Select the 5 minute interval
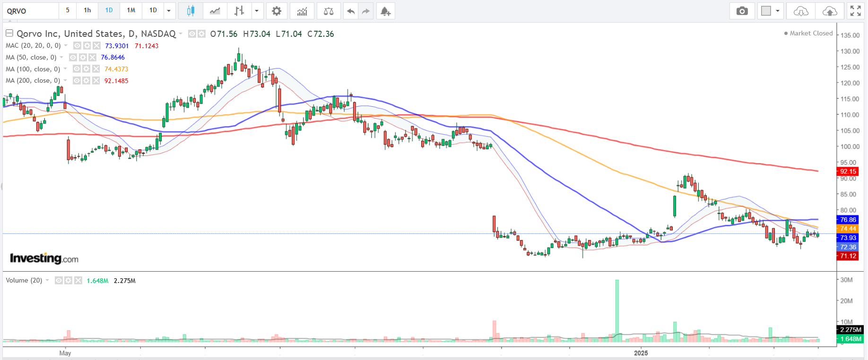This screenshot has height=360, width=868. 68,10
